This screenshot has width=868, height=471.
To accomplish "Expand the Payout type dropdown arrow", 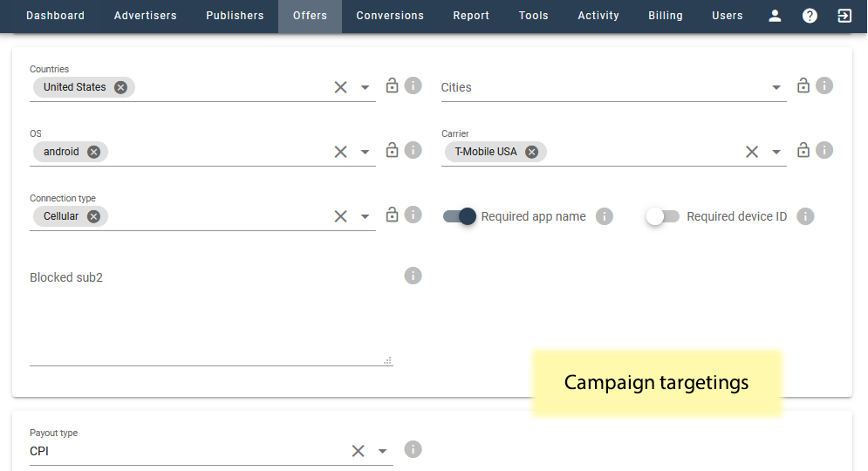I will pyautogui.click(x=382, y=451).
